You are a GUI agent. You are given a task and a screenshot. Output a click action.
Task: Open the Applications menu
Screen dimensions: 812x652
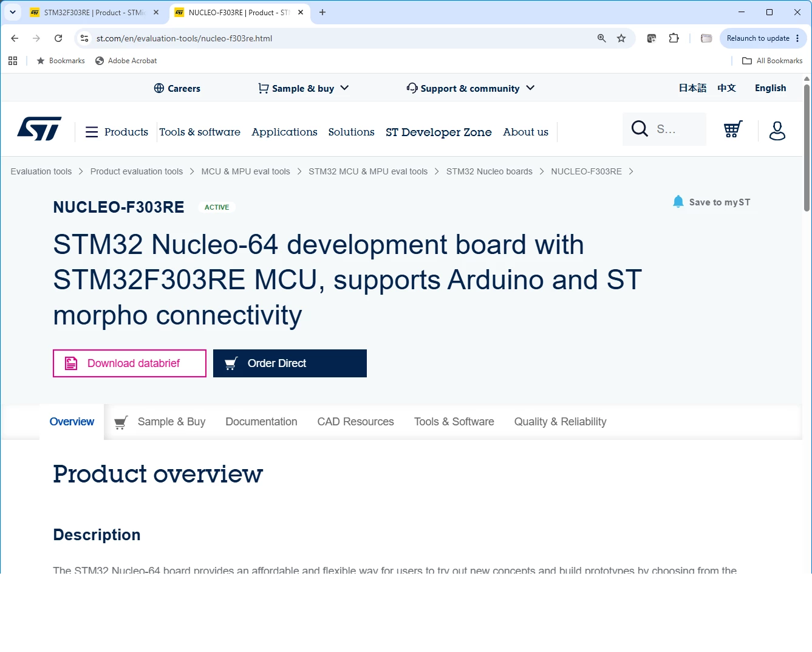[x=284, y=132]
